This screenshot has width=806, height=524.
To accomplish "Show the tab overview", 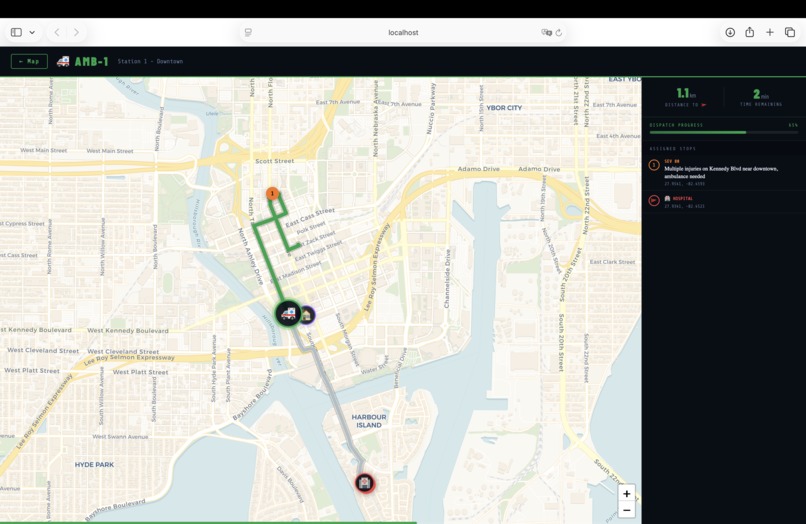I will coord(790,32).
